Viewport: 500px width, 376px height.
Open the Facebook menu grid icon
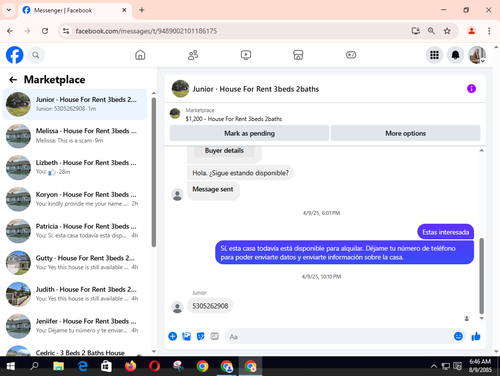click(x=434, y=55)
